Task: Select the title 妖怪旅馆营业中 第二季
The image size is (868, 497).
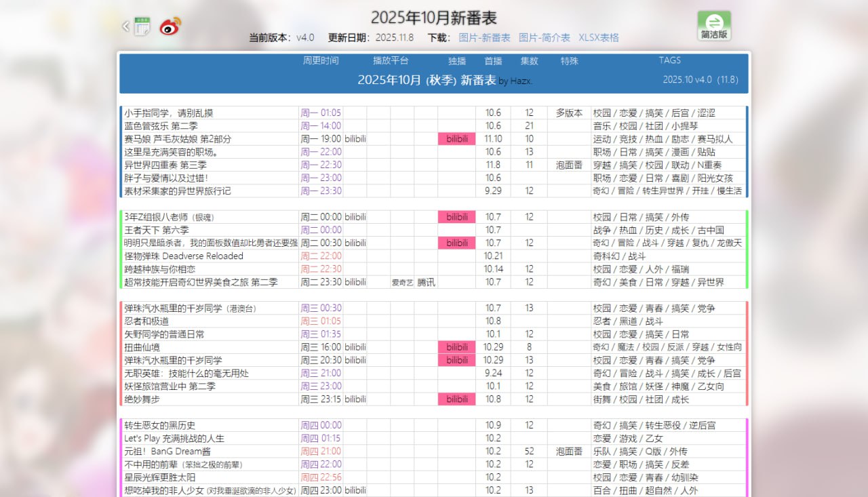Action: click(x=170, y=386)
